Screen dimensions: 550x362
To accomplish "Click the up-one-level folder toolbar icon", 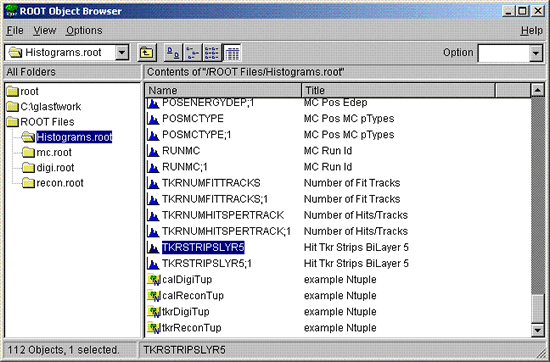I will pos(147,53).
